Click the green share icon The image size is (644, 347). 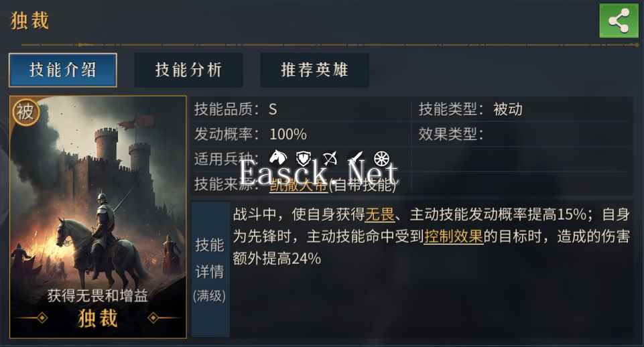(x=619, y=21)
